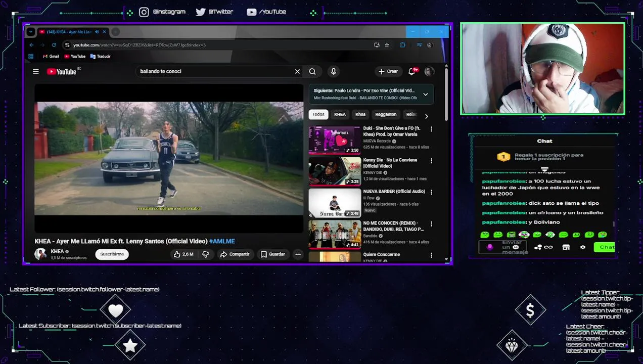View site information icon in address bar
This screenshot has height=364, width=643.
click(x=67, y=45)
